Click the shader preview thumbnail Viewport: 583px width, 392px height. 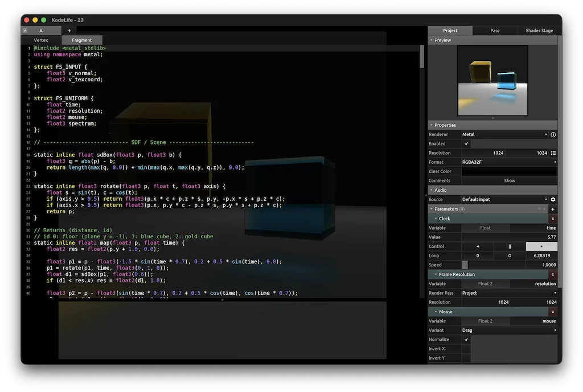click(492, 81)
